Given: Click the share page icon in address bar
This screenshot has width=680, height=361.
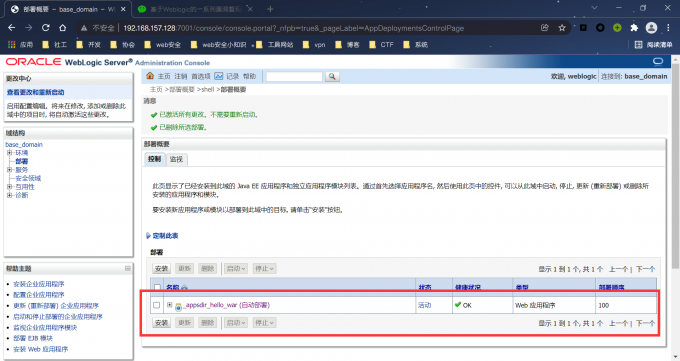Looking at the screenshot, I should [x=545, y=28].
